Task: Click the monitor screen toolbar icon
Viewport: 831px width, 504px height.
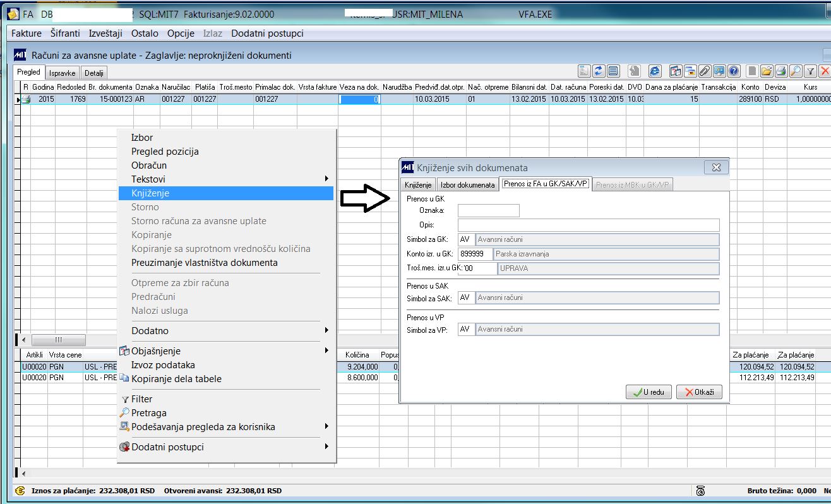Action: coord(719,71)
